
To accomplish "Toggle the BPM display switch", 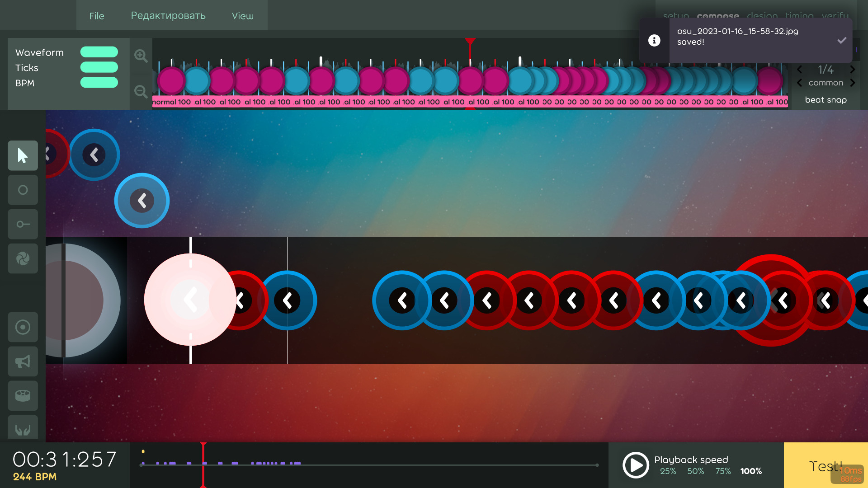I will 99,82.
